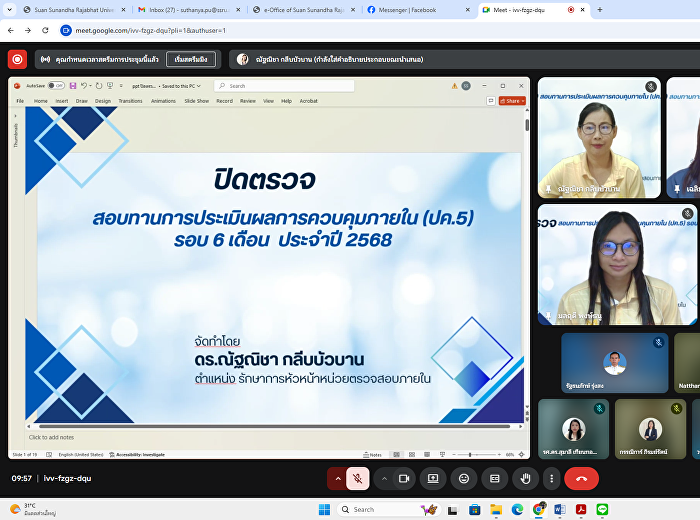Click the Share button in PowerPoint

click(x=512, y=101)
